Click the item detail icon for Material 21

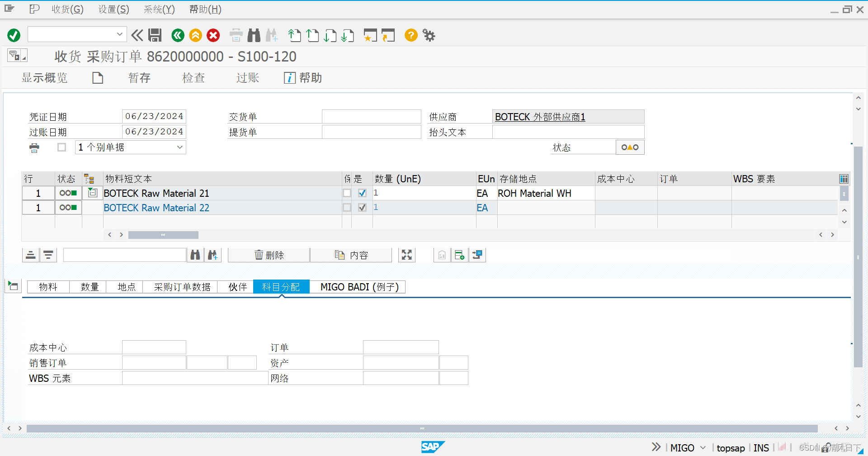coord(93,193)
